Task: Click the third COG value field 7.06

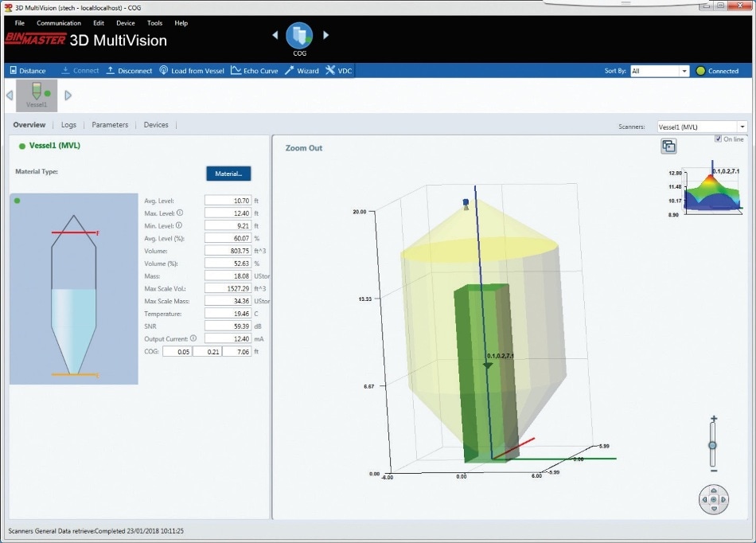Action: click(x=237, y=352)
